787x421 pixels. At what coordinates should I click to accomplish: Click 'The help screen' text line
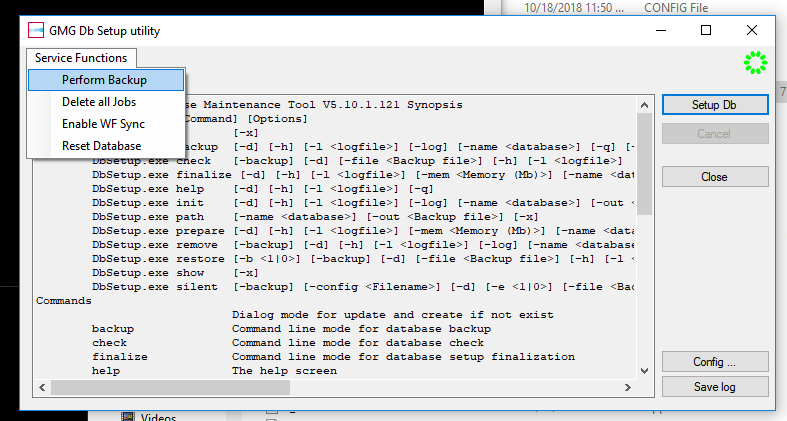pyautogui.click(x=284, y=371)
